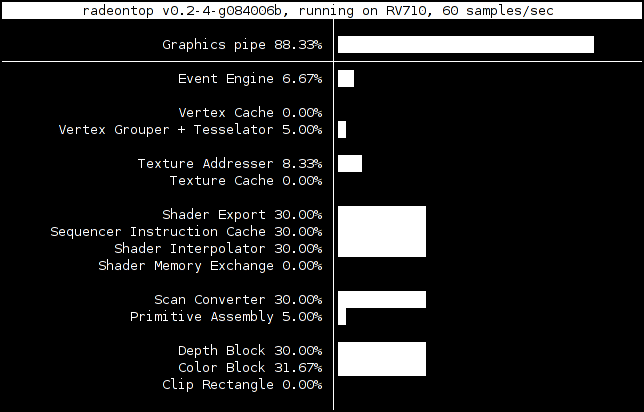
Task: Select the Graphics pipe 88.33% label
Action: [x=242, y=44]
